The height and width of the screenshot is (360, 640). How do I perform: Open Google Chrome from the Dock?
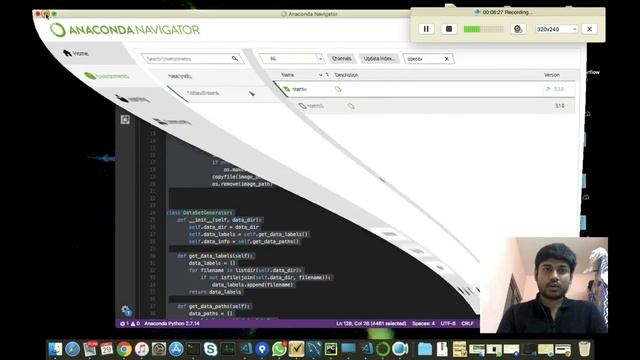tap(124, 349)
